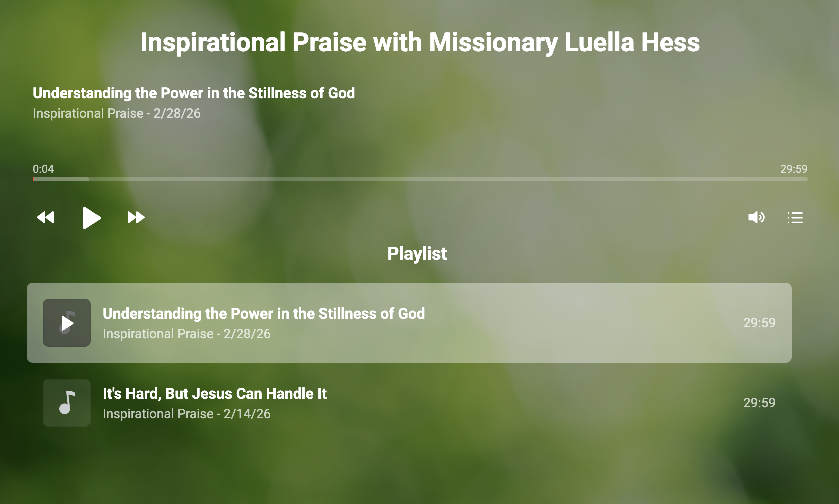
Task: Click the 29:59 duration of the second playlist track
Action: click(x=759, y=403)
